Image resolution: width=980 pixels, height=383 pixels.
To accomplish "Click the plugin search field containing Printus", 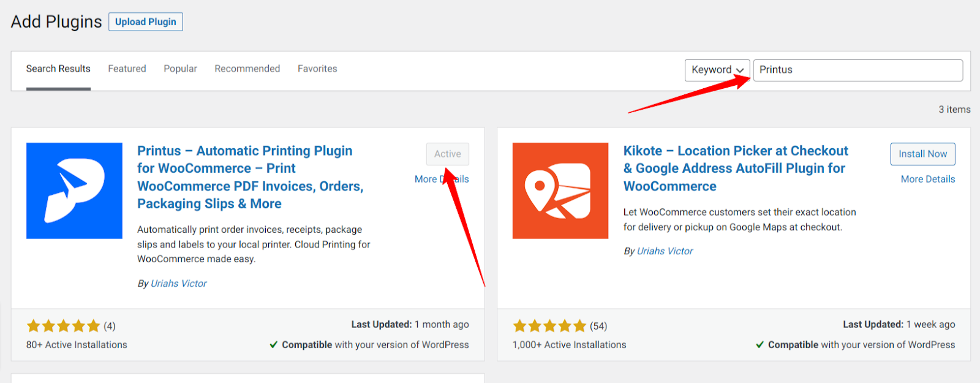I will click(x=858, y=70).
